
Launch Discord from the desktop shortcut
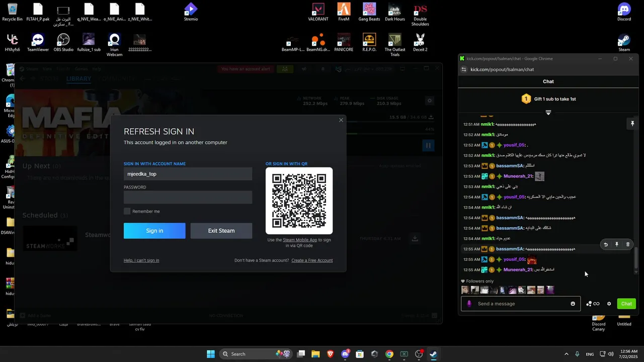tap(624, 12)
